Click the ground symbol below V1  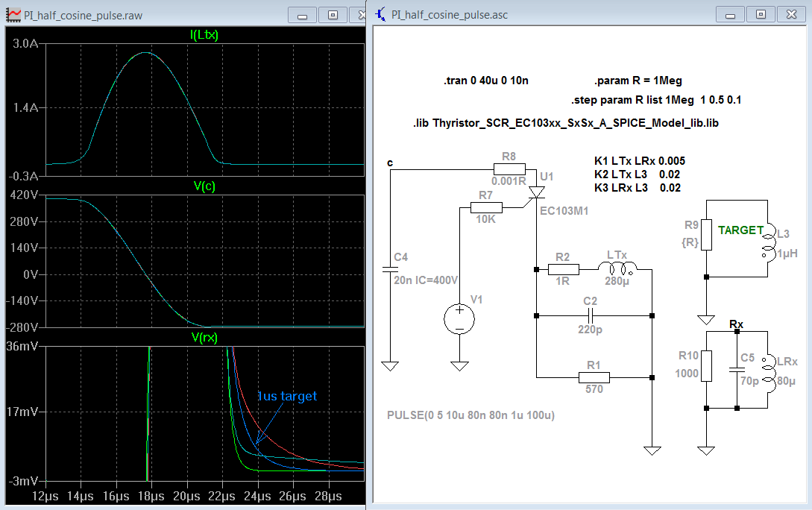click(x=459, y=366)
